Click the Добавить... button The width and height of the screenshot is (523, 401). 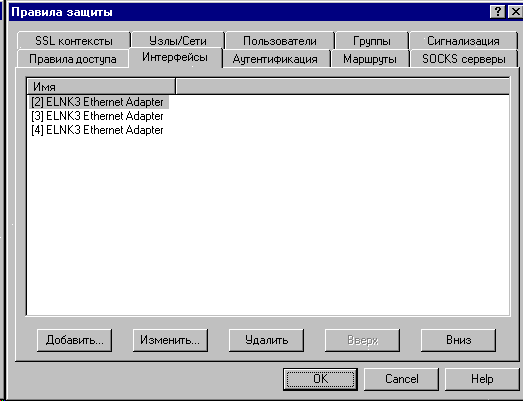(74, 340)
